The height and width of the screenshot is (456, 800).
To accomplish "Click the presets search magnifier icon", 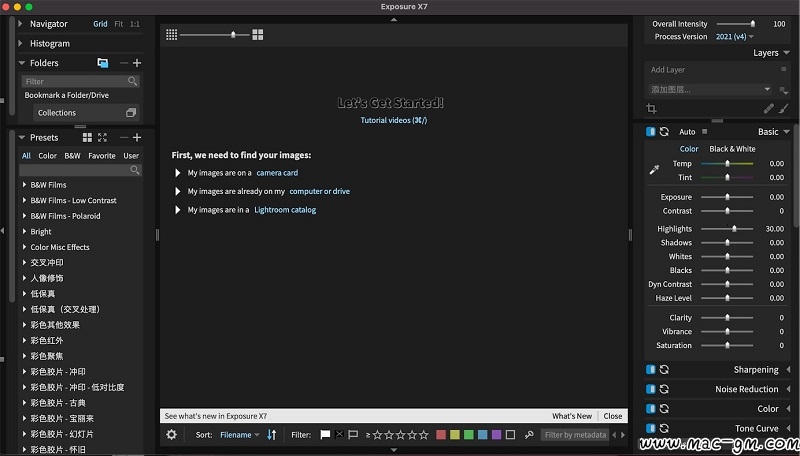I will coord(135,170).
